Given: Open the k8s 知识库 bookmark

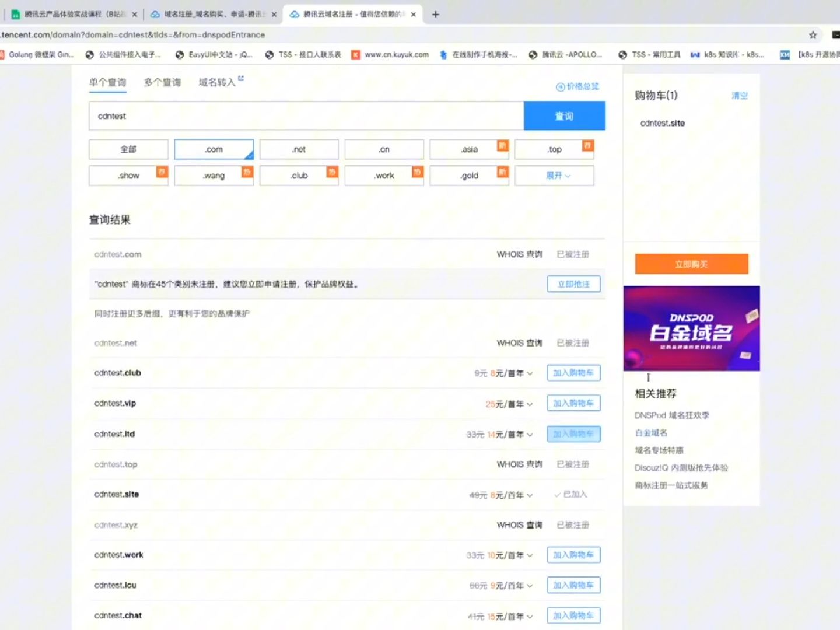Looking at the screenshot, I should point(727,55).
